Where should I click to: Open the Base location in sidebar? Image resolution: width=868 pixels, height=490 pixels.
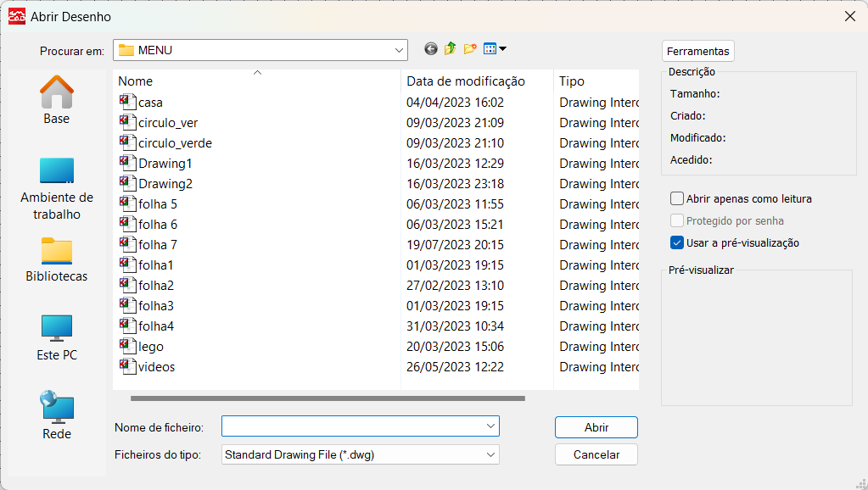tap(57, 100)
